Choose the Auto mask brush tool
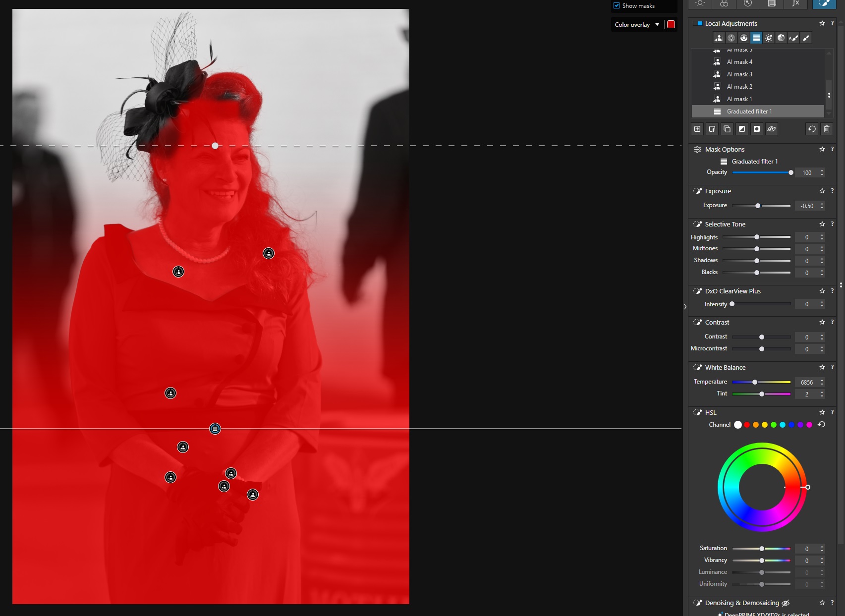The width and height of the screenshot is (845, 616). [793, 38]
